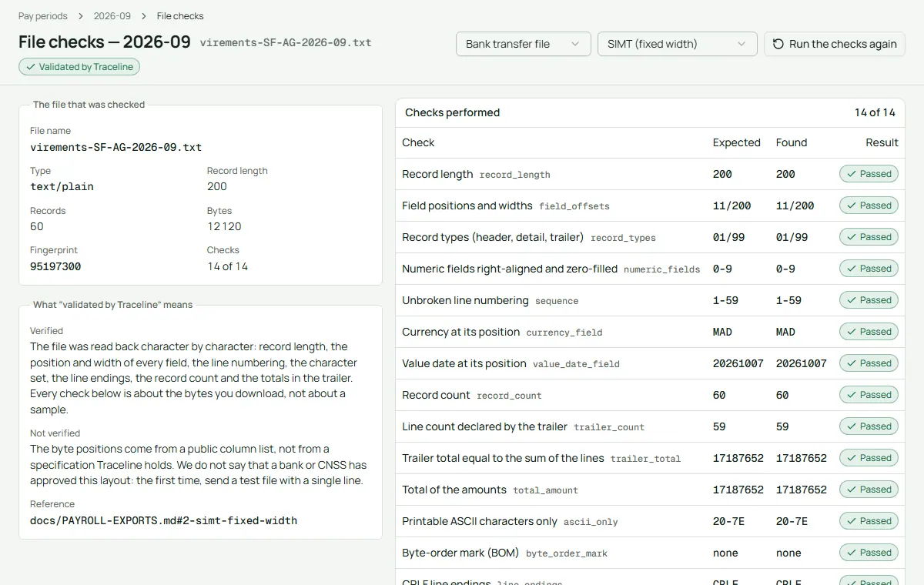Click the trailer_count code label
924x585 pixels.
pyautogui.click(x=609, y=427)
